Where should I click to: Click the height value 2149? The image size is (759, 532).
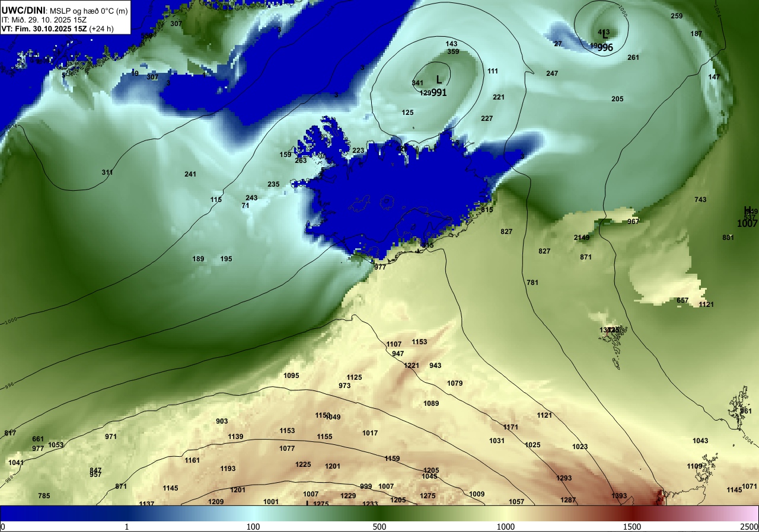click(x=582, y=238)
